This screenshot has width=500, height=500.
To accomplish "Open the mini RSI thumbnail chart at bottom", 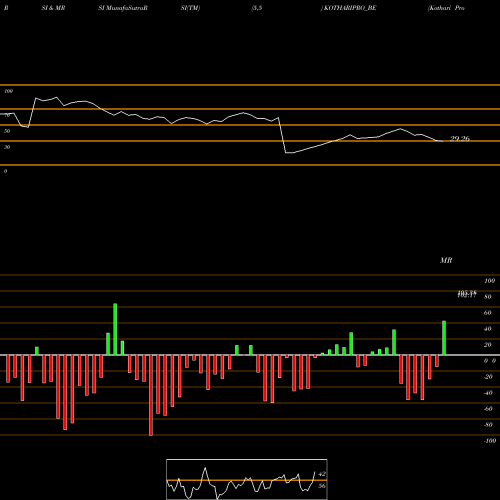I will [247, 479].
